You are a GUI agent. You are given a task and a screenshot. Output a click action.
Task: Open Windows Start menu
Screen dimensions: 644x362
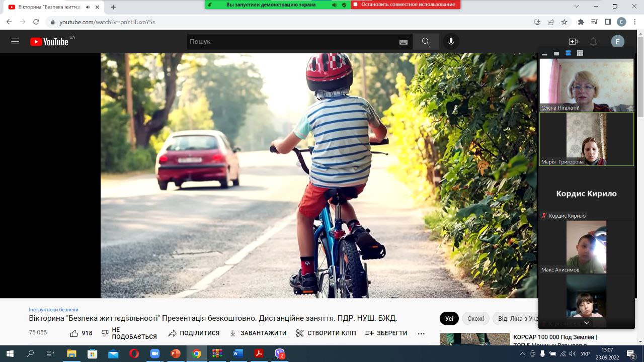(10, 353)
